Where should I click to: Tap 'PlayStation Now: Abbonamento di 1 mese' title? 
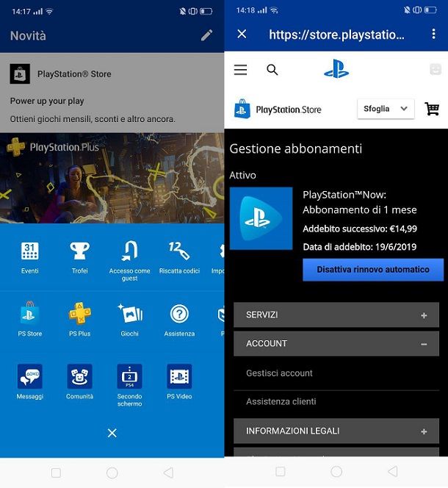pyautogui.click(x=360, y=202)
